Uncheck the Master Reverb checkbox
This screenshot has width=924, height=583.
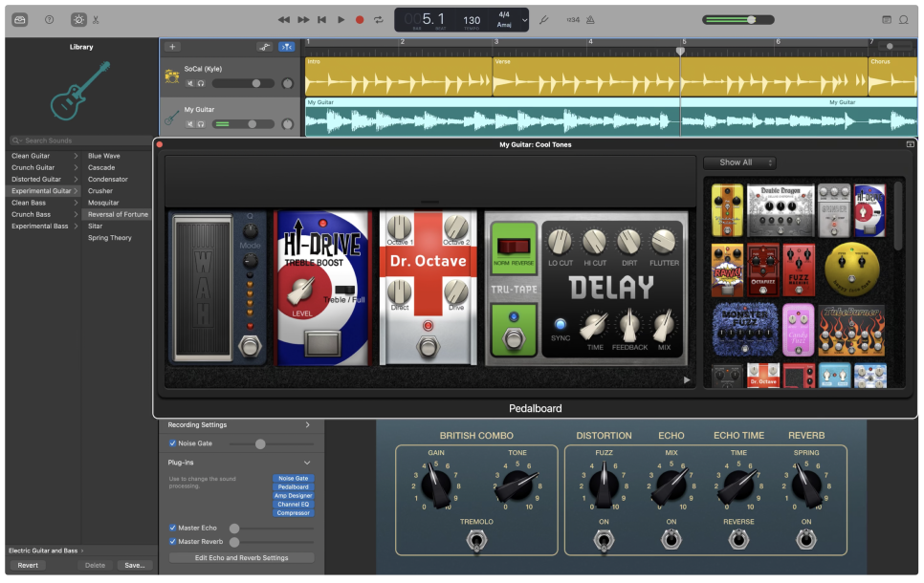(173, 542)
